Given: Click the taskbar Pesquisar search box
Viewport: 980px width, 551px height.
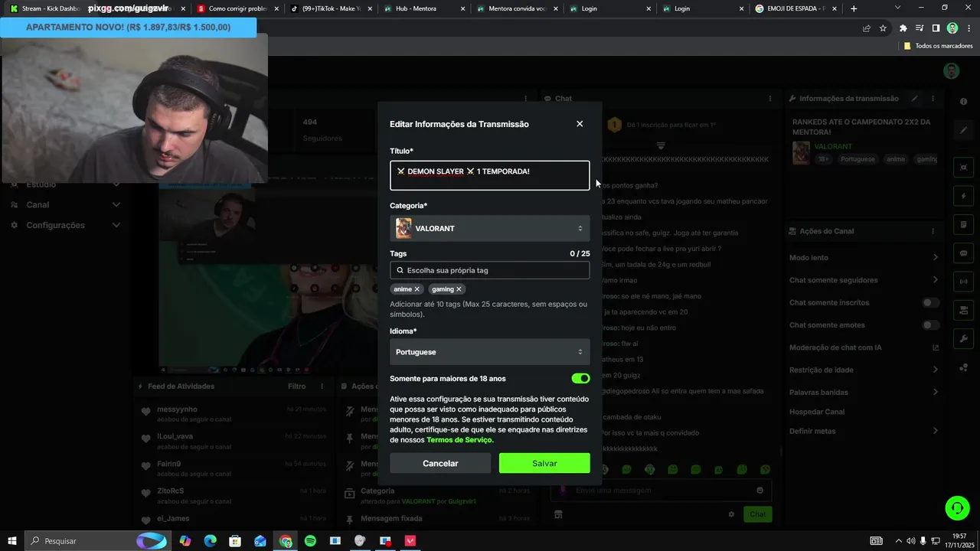Looking at the screenshot, I should [x=97, y=541].
